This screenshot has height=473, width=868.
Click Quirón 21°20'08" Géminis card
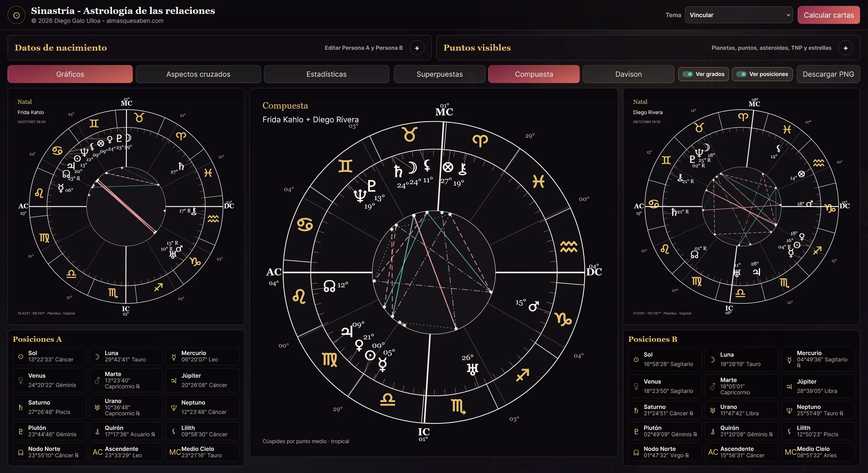tap(741, 431)
